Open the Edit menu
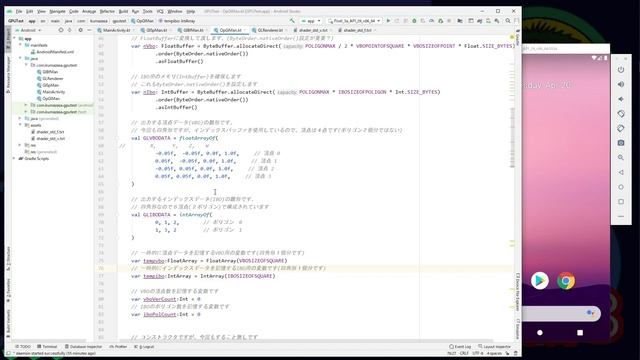 [x=29, y=11]
